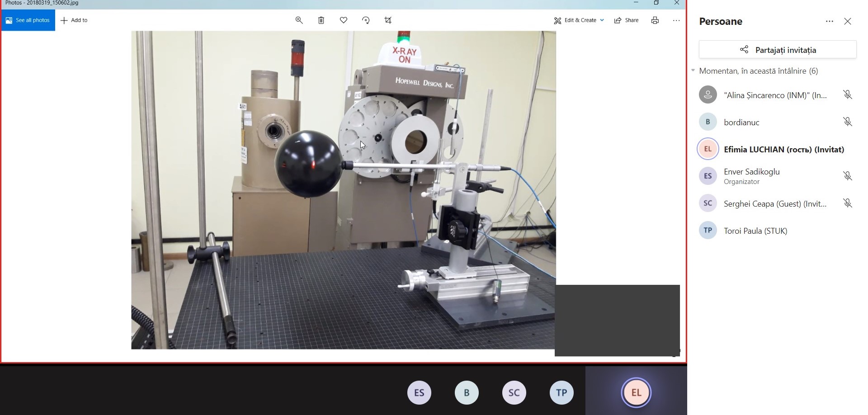This screenshot has width=868, height=415.
Task: Toggle mute icon for Alina Șincarenco
Action: tap(848, 94)
